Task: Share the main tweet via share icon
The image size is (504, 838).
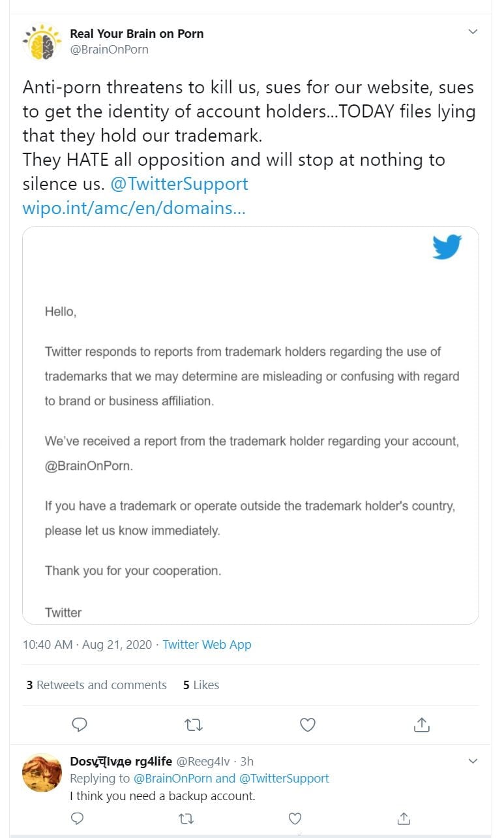Action: pyautogui.click(x=421, y=724)
